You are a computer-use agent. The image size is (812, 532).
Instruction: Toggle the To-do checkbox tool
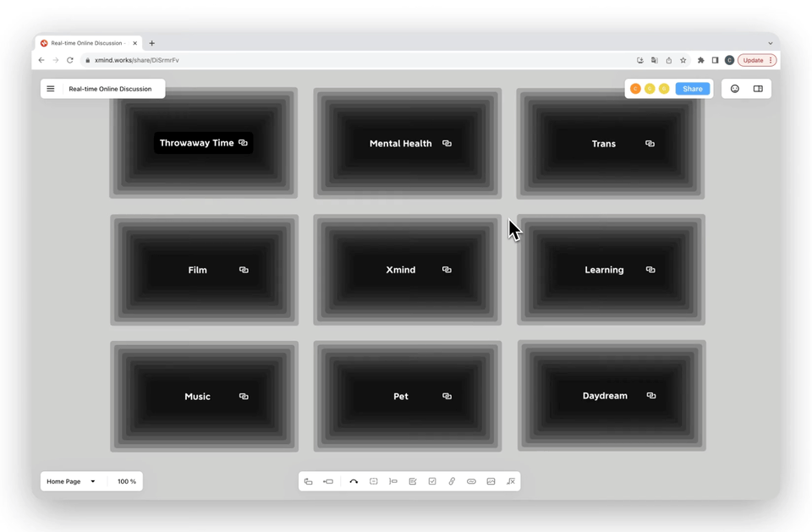pos(432,481)
